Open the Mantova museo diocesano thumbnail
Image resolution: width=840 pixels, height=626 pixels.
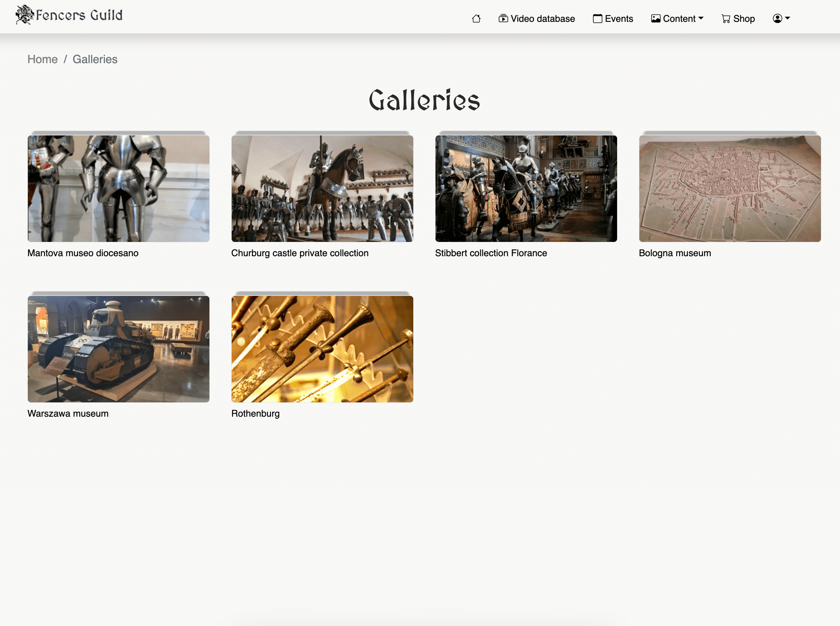point(118,188)
